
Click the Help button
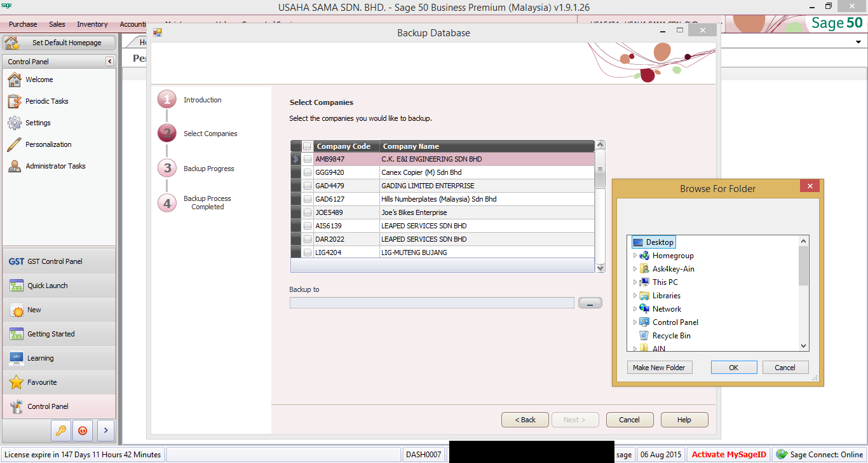(684, 420)
